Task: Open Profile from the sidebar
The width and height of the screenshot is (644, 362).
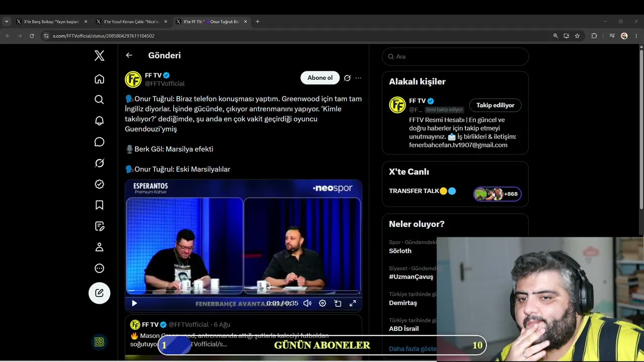Action: tap(100, 247)
